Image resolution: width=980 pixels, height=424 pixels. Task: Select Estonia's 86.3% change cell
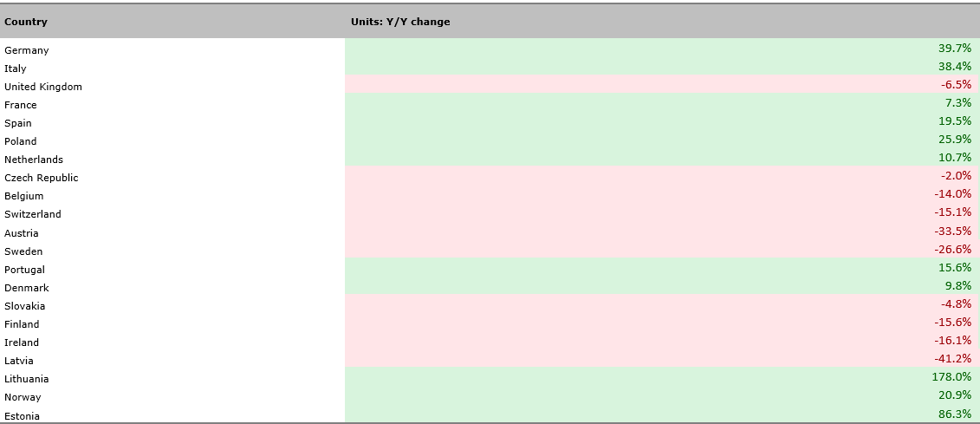(954, 414)
